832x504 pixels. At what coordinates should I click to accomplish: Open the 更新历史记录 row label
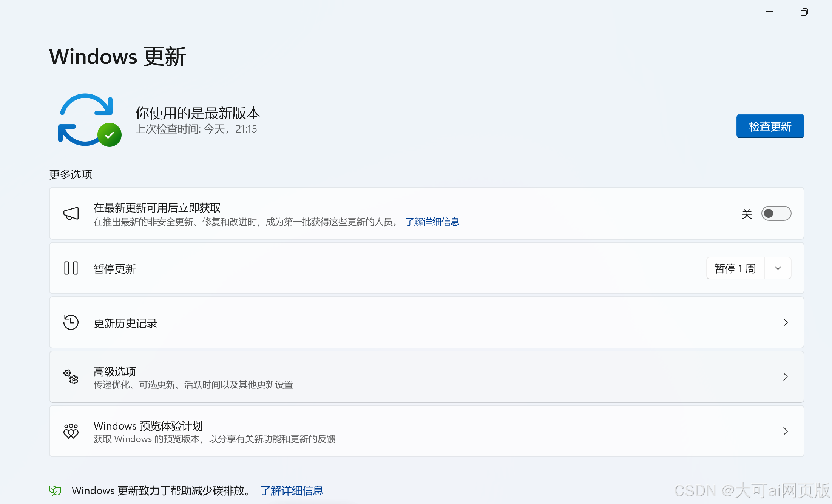(125, 323)
